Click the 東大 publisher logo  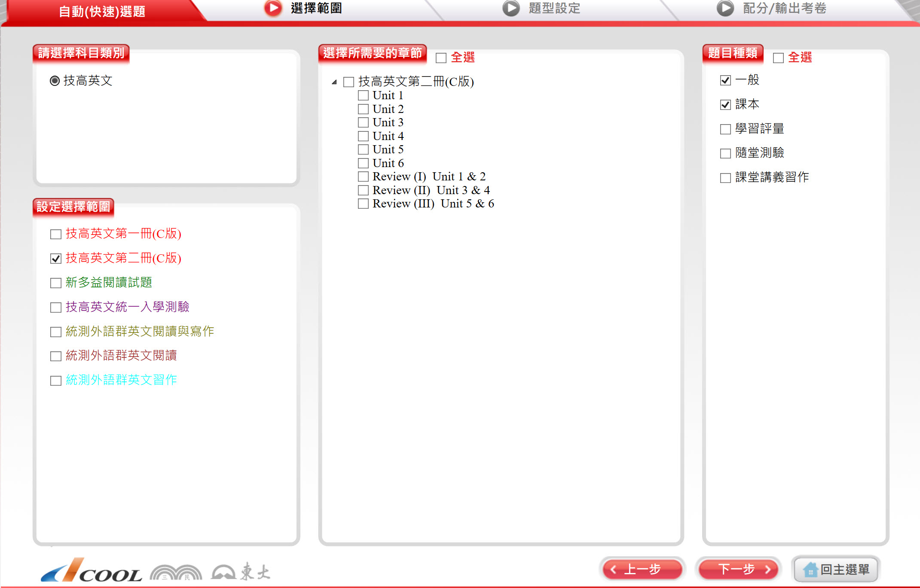[x=241, y=572]
